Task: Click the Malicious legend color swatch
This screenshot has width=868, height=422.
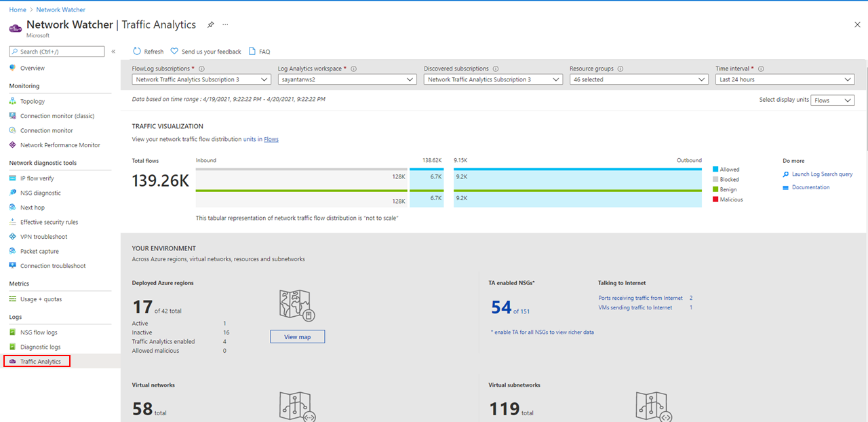Action: point(715,199)
